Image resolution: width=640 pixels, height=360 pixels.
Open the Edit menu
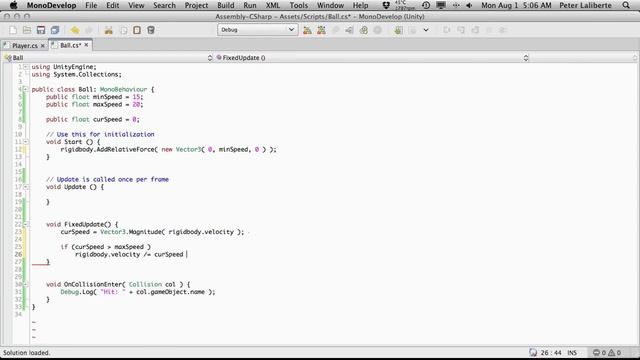pos(113,5)
